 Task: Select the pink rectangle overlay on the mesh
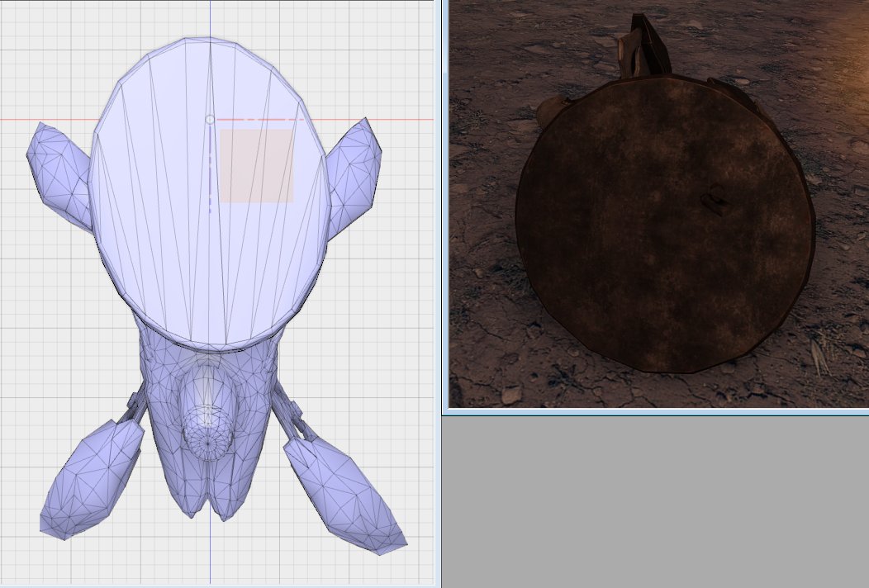(x=257, y=166)
